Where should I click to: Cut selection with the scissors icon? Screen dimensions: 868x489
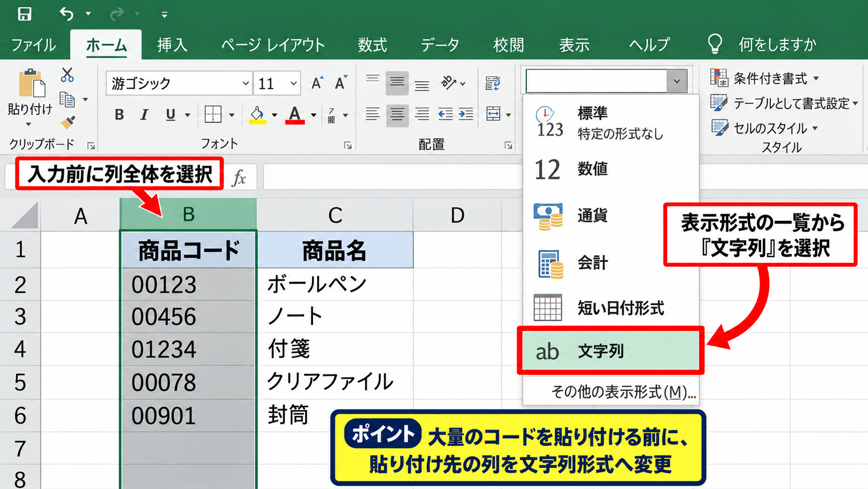click(67, 75)
